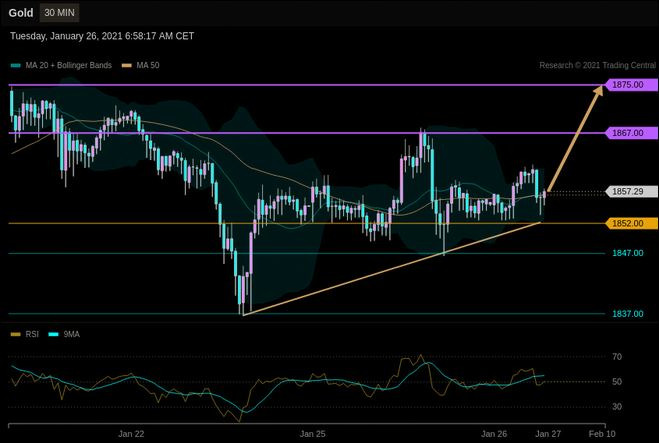
Task: Click the 1837.00 support level label
Action: click(x=627, y=314)
